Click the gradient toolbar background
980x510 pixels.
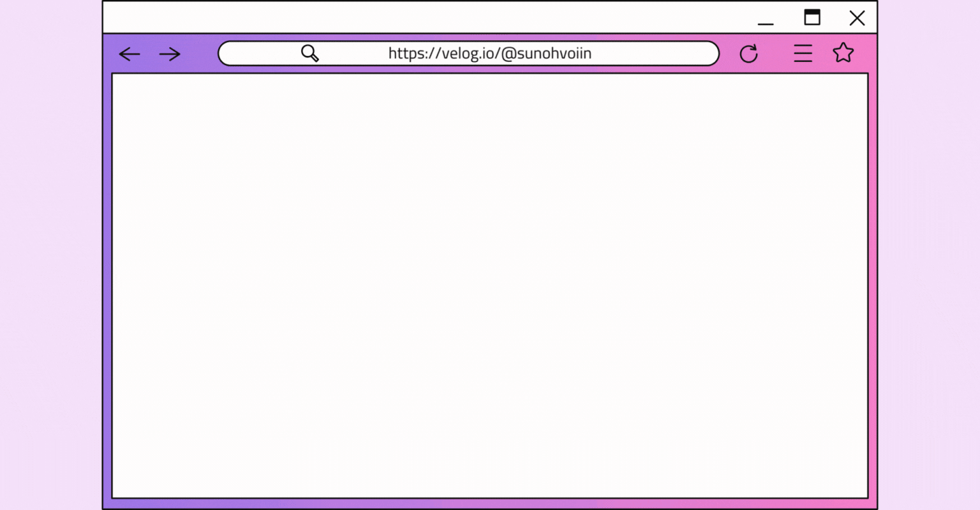204,54
